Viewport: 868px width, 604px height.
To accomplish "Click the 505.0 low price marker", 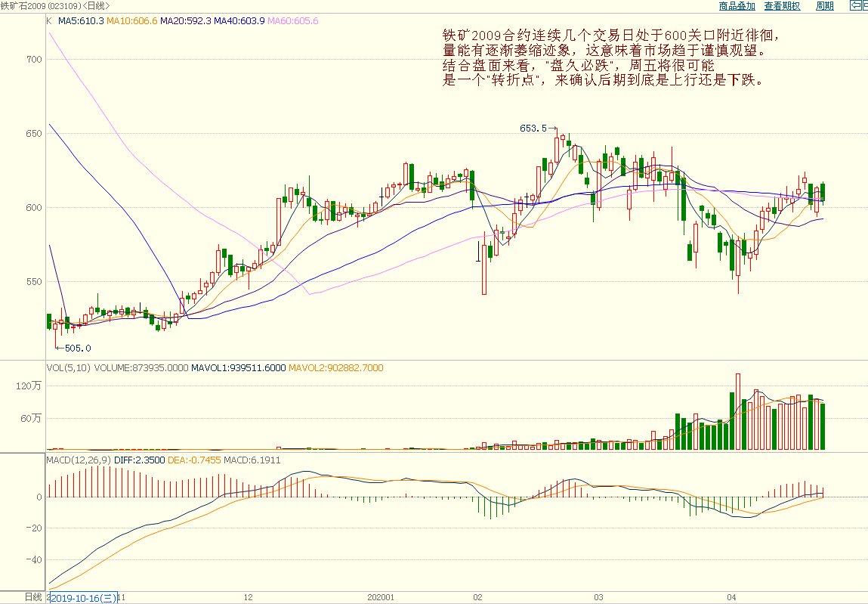I will click(x=77, y=348).
